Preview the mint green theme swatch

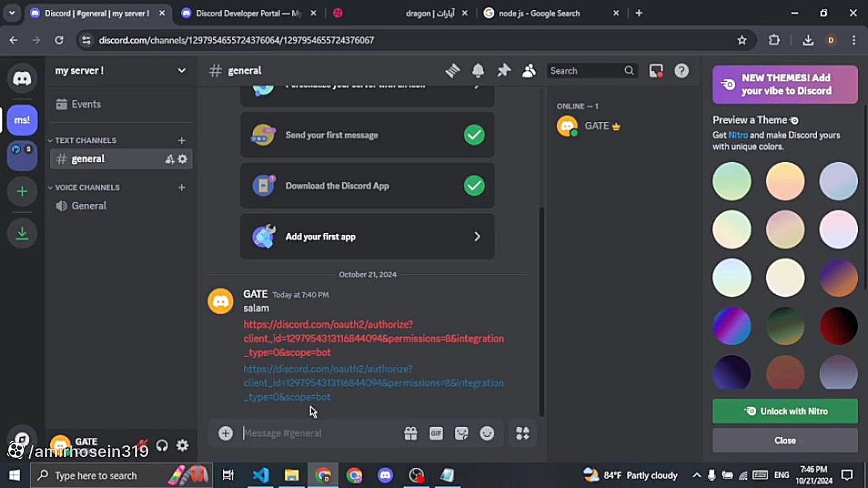[732, 182]
